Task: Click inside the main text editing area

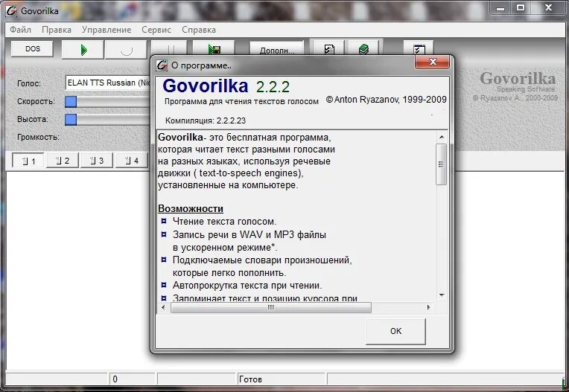Action: [x=78, y=271]
